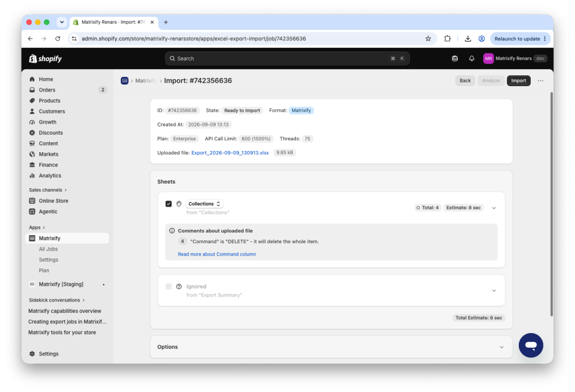The height and width of the screenshot is (392, 575).
Task: Click the question mark icon on the Ignored sheet
Action: [179, 286]
